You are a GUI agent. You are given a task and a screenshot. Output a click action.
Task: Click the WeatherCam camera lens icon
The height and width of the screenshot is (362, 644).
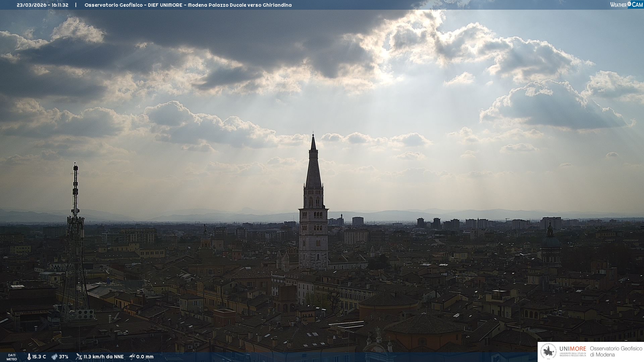point(629,4)
